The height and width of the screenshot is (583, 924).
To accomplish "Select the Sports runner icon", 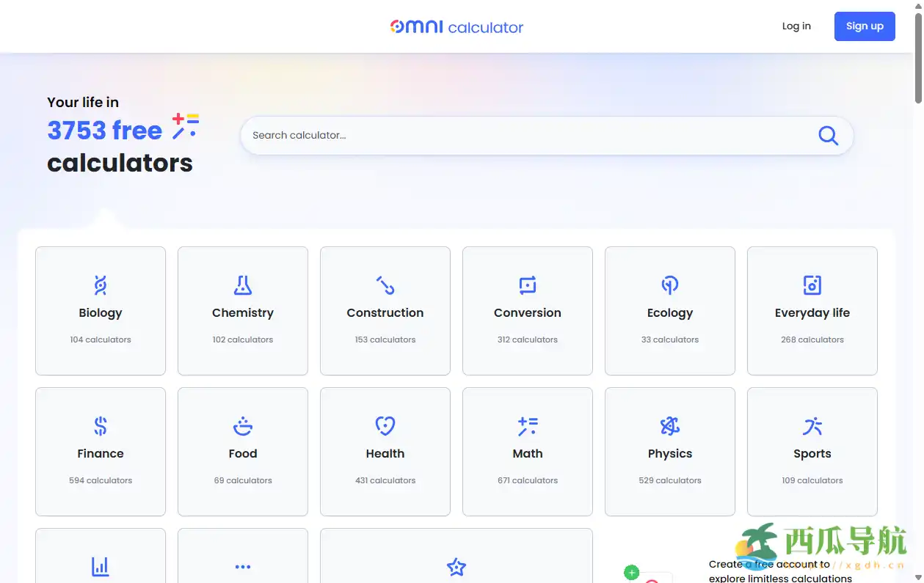I will click(x=812, y=426).
